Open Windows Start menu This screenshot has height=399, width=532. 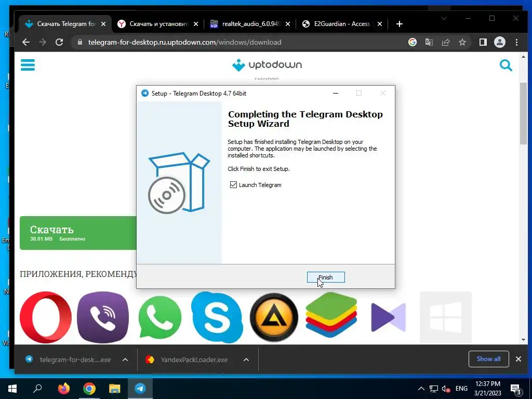coord(12,388)
